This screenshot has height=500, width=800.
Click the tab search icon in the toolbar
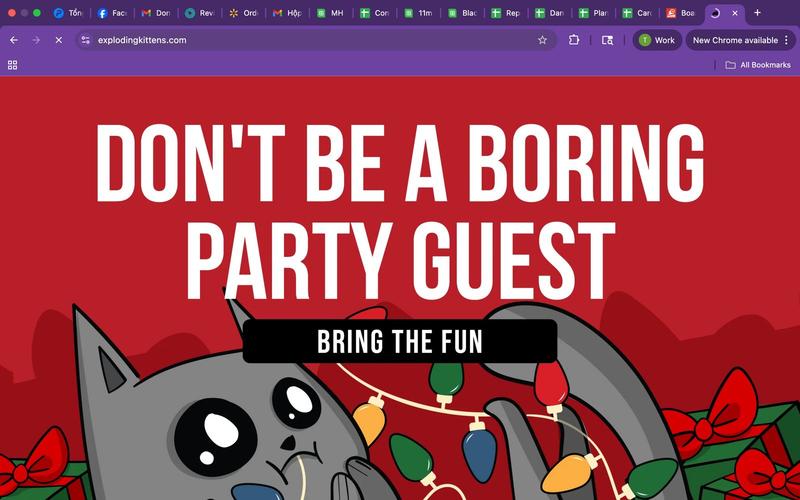coord(607,40)
